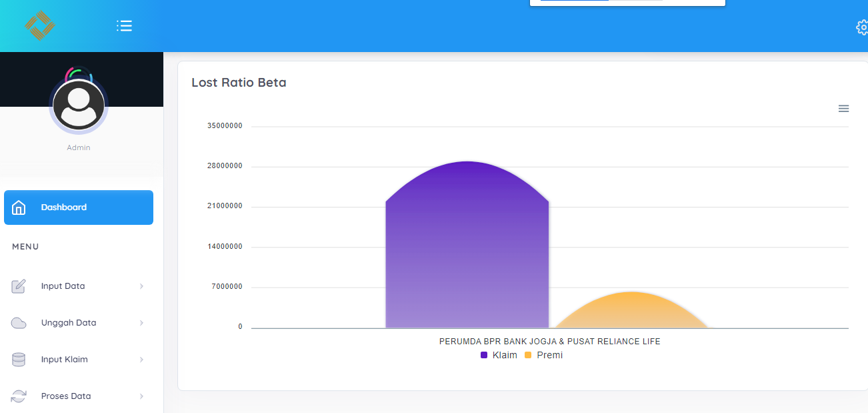Click the Admin username label
The width and height of the screenshot is (868, 413).
(79, 147)
